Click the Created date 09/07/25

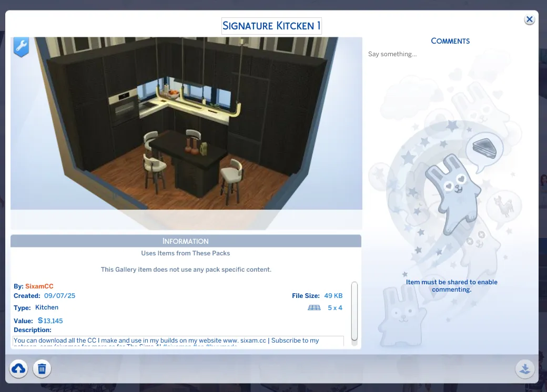tap(59, 296)
